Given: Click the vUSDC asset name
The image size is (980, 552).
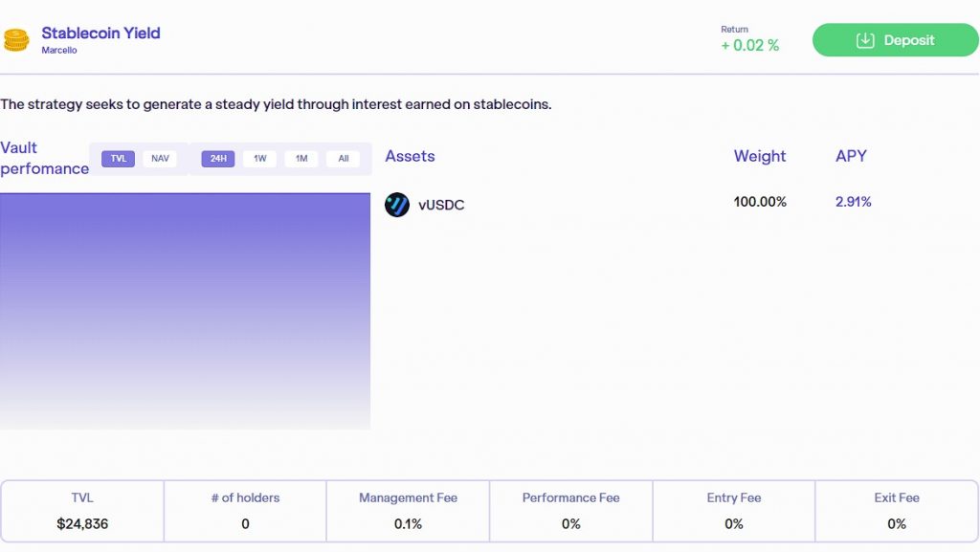Looking at the screenshot, I should 441,205.
